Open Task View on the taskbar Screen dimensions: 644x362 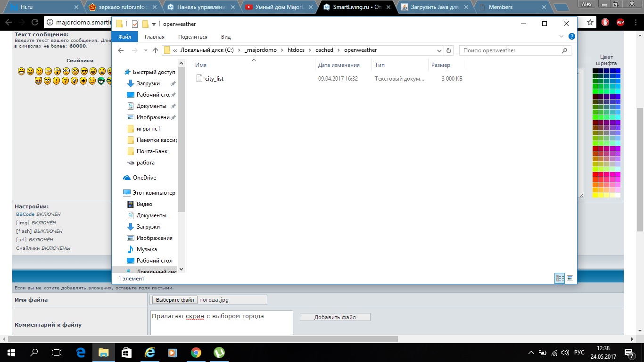pyautogui.click(x=57, y=352)
